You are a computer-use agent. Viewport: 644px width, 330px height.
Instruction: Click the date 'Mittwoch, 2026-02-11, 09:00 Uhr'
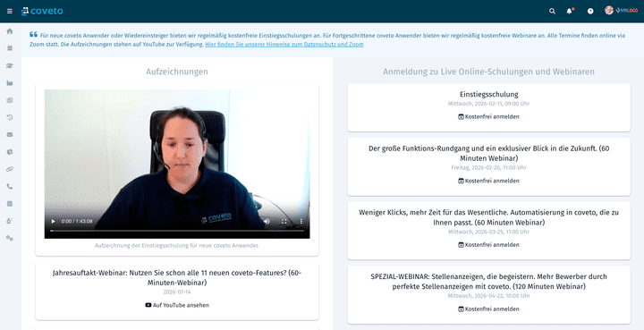click(488, 104)
